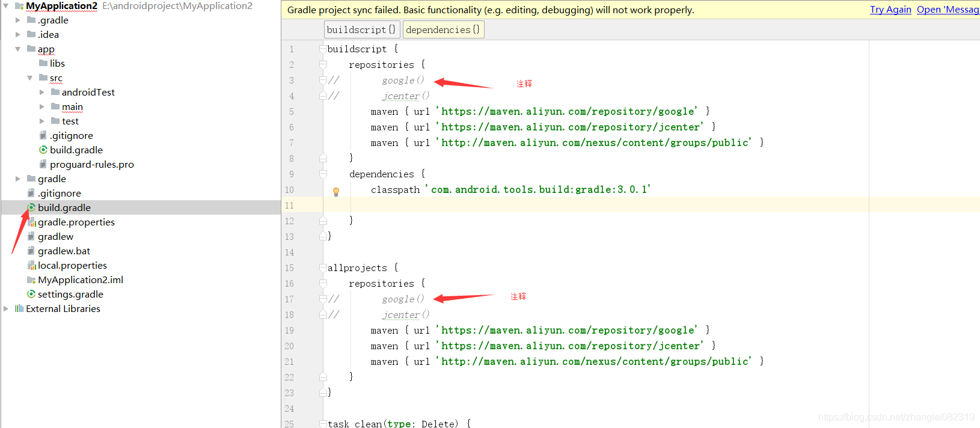Screen dimensions: 980x428
Task: Fold the allprojects repositories block on line 16
Action: click(x=323, y=283)
